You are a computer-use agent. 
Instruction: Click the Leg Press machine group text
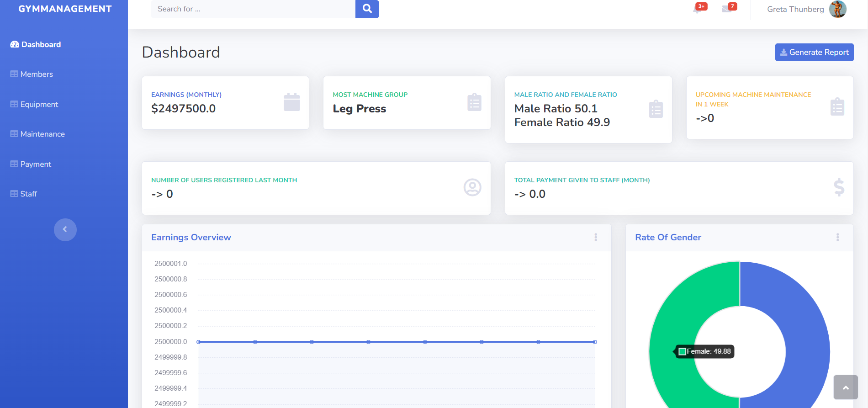point(360,108)
